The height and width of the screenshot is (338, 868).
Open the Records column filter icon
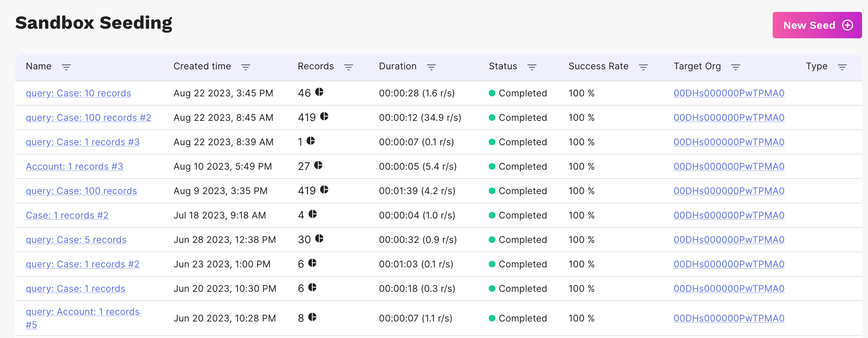[348, 67]
